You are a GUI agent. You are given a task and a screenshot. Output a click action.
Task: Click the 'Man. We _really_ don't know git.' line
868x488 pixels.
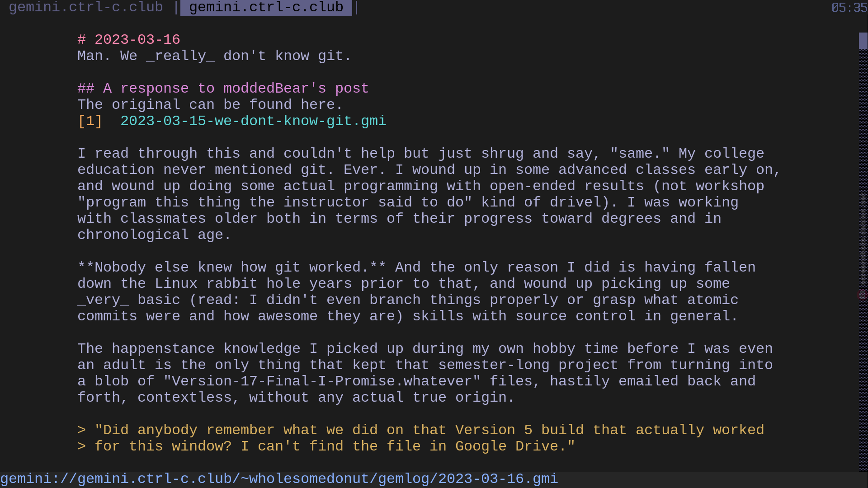point(214,56)
